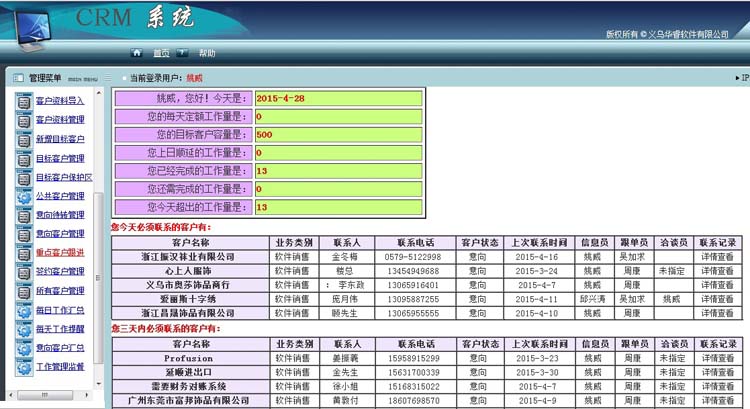This screenshot has height=409, width=750.
Task: Click the Profusion customer name cell
Action: point(191,358)
